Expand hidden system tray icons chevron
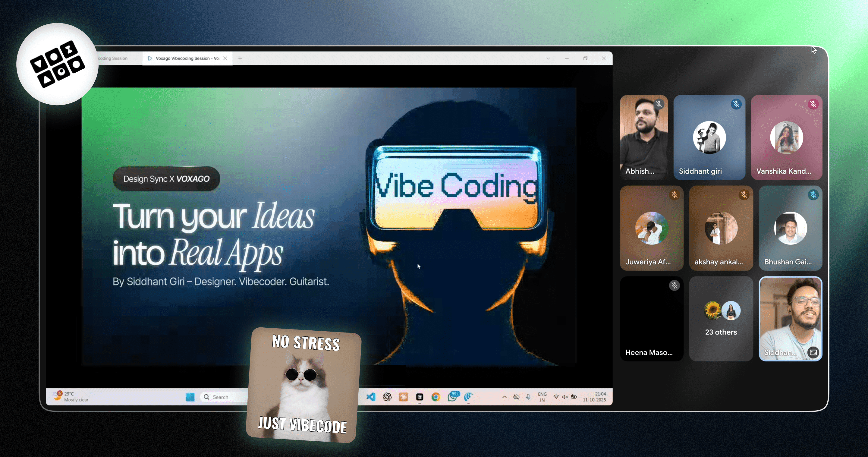 (x=505, y=397)
